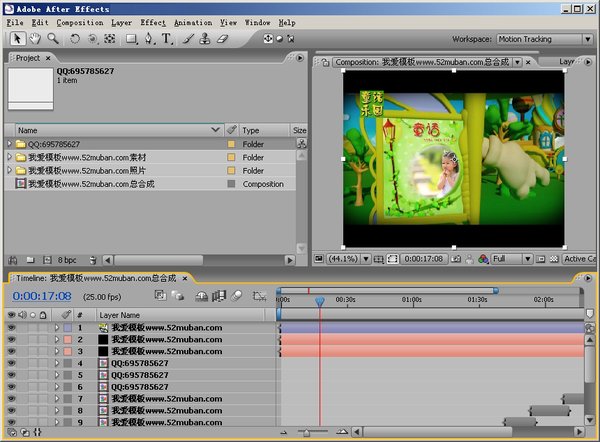Screen dimensions: 600x442
Task: Click the delete trash icon in Project panel
Action: point(93,260)
